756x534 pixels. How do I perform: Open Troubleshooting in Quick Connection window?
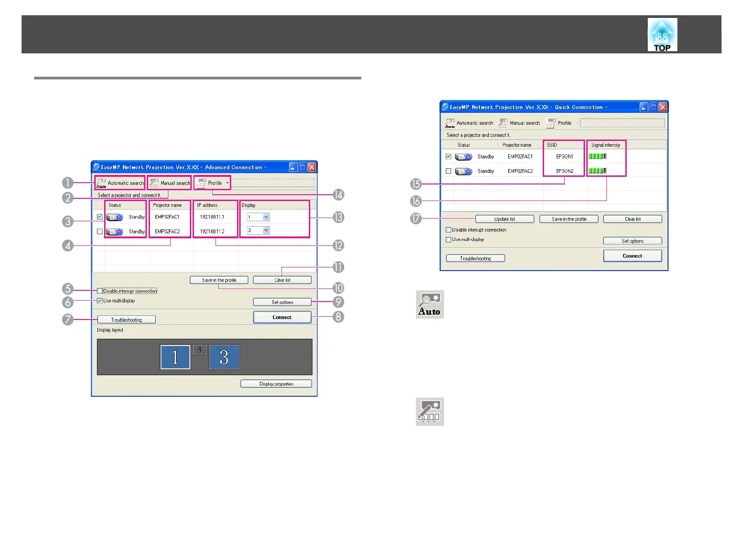pyautogui.click(x=475, y=258)
